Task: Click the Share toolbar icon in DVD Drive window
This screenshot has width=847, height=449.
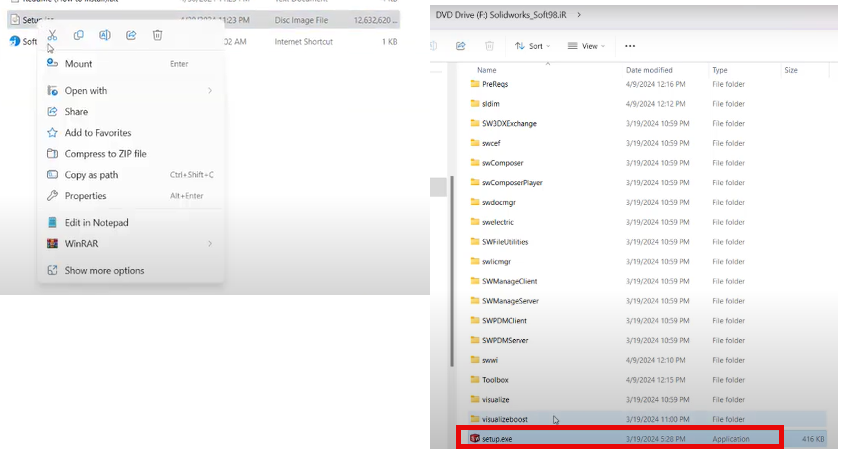Action: pos(461,46)
